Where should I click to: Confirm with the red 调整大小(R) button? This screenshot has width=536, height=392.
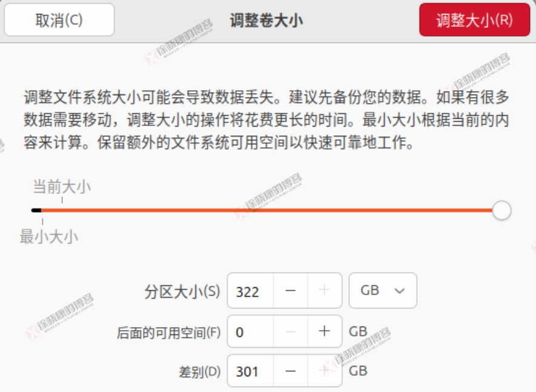coord(474,20)
